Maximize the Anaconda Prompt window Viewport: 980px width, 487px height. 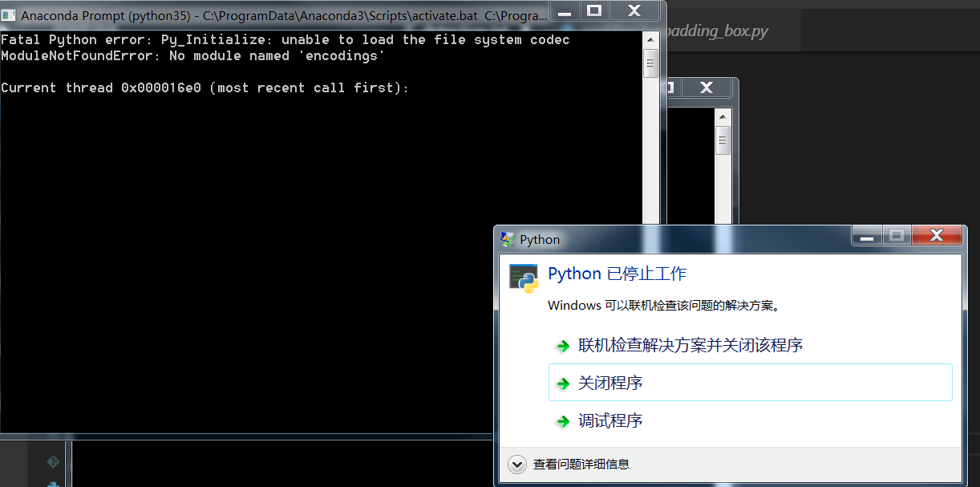click(594, 10)
